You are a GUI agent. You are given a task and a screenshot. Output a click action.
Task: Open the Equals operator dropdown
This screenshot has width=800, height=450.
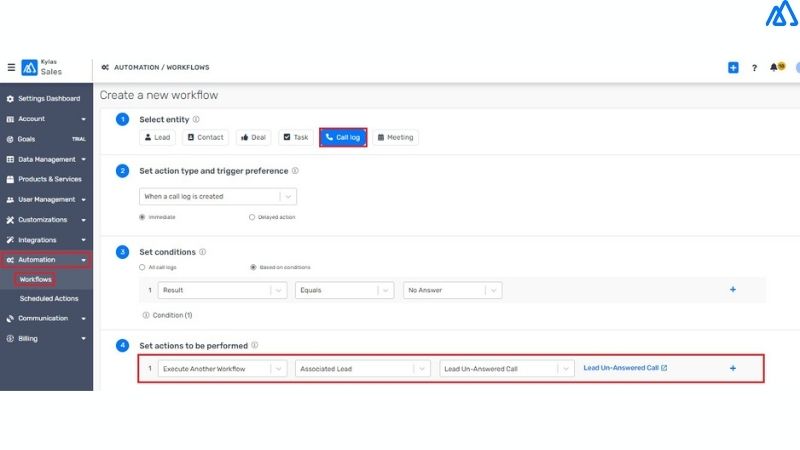pos(344,290)
